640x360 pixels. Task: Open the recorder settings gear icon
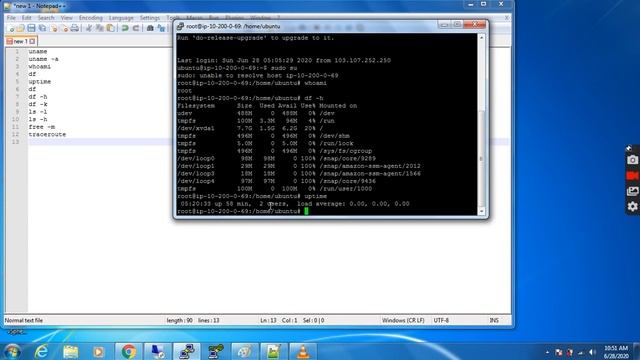632,207
